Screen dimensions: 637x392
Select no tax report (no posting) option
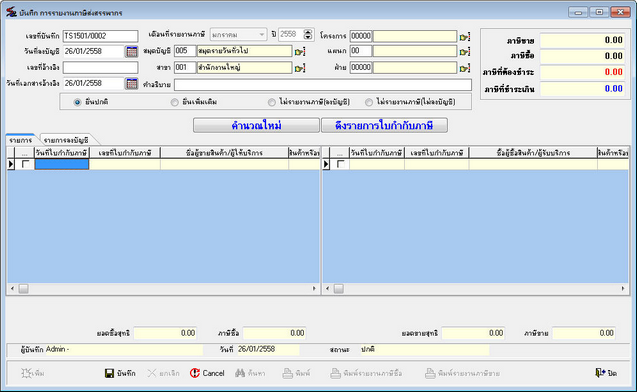click(x=368, y=102)
